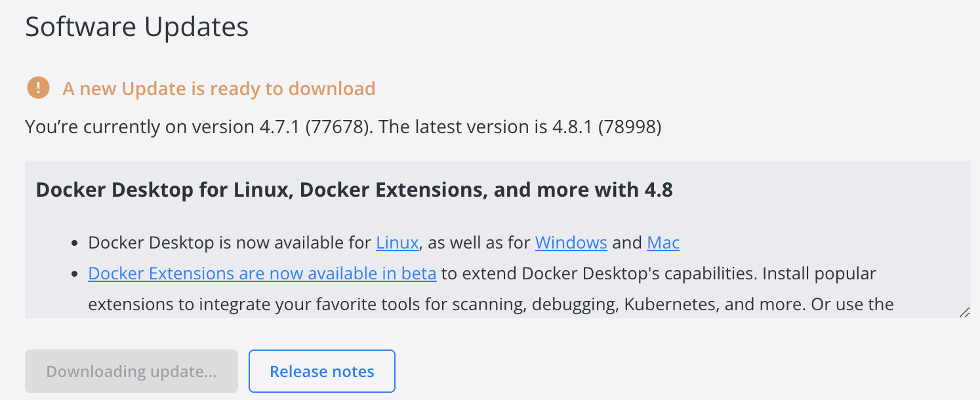Click the orange exclamation warning icon
The height and width of the screenshot is (400, 980).
pos(38,88)
